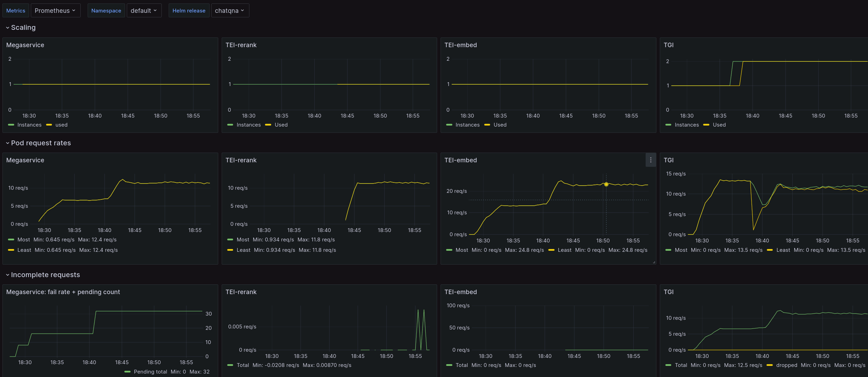The height and width of the screenshot is (377, 868).
Task: Open TEI-embed panel title in Incomplete requests
Action: 461,292
